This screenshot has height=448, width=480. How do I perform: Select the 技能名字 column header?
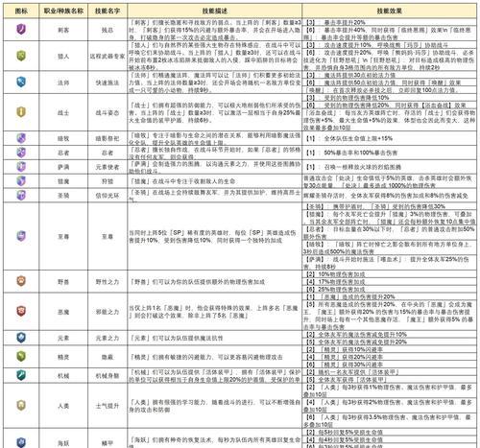(x=108, y=12)
